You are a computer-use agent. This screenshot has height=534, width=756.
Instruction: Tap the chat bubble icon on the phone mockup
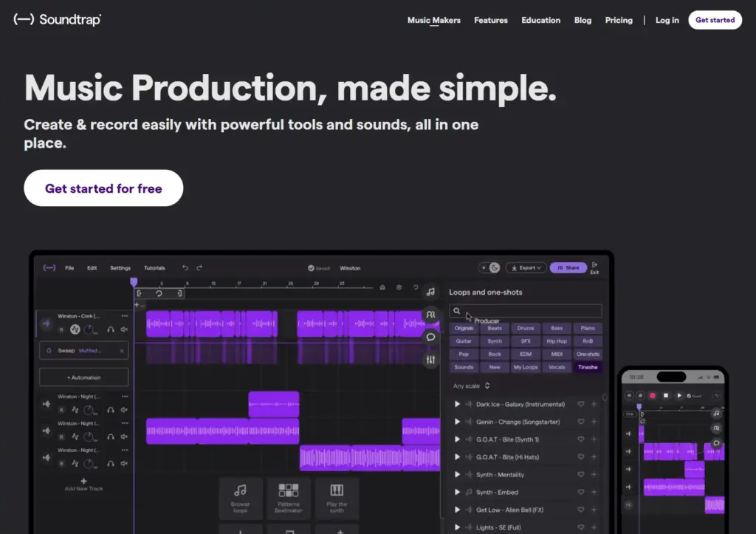[x=716, y=443]
